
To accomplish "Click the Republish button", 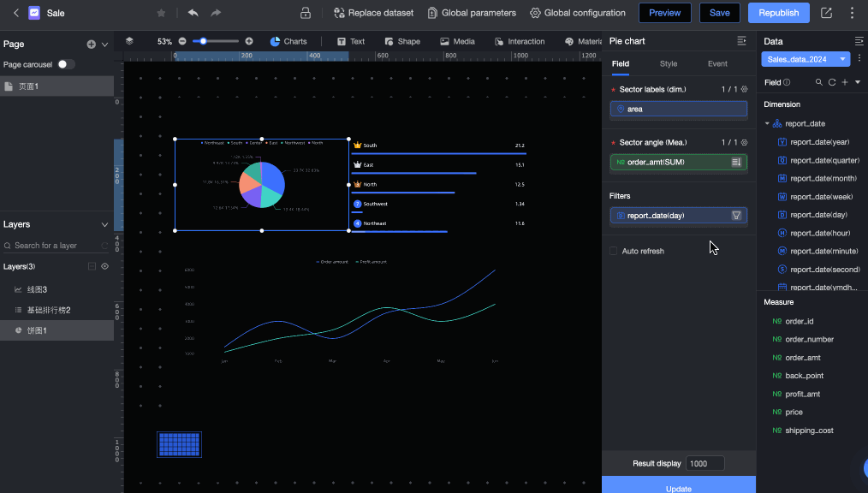I will point(778,13).
